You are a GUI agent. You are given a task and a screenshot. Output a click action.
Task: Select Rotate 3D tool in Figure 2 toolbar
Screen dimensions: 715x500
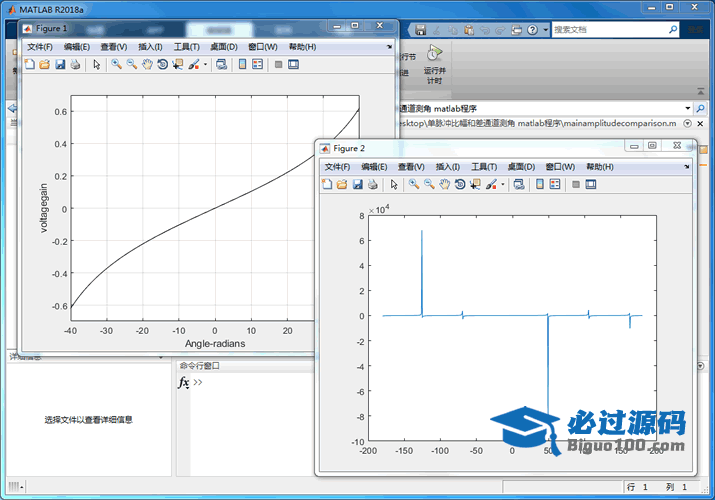pos(460,184)
